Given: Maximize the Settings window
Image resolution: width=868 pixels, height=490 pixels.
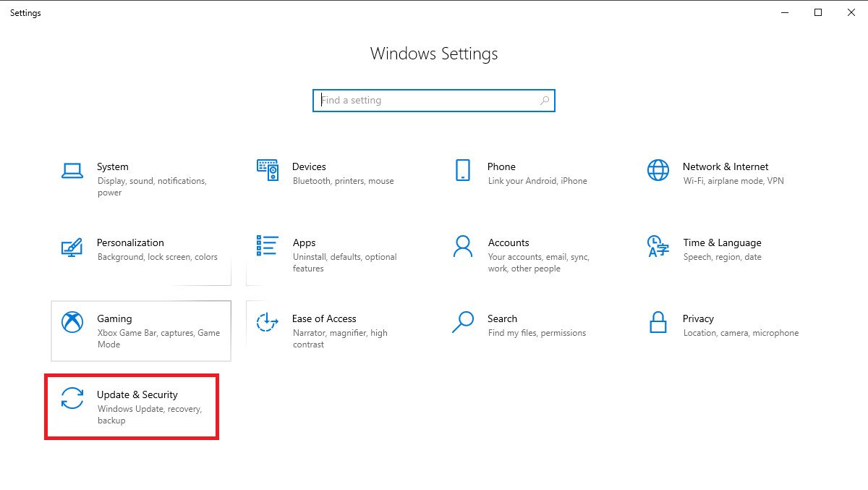Looking at the screenshot, I should pyautogui.click(x=818, y=12).
